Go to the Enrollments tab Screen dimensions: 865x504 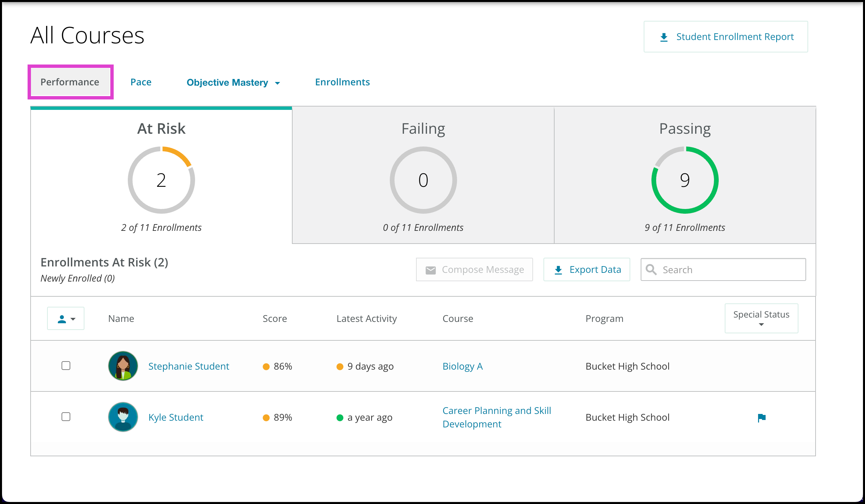pos(342,82)
